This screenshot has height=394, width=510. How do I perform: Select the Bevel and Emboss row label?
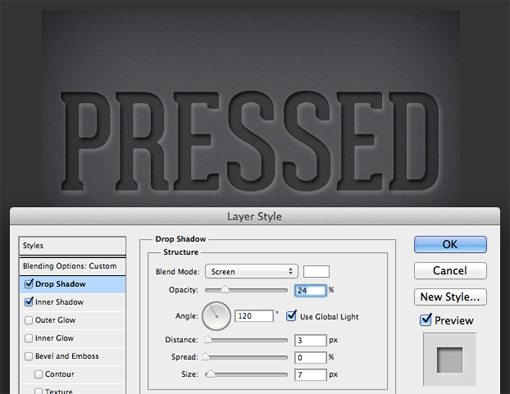click(67, 356)
